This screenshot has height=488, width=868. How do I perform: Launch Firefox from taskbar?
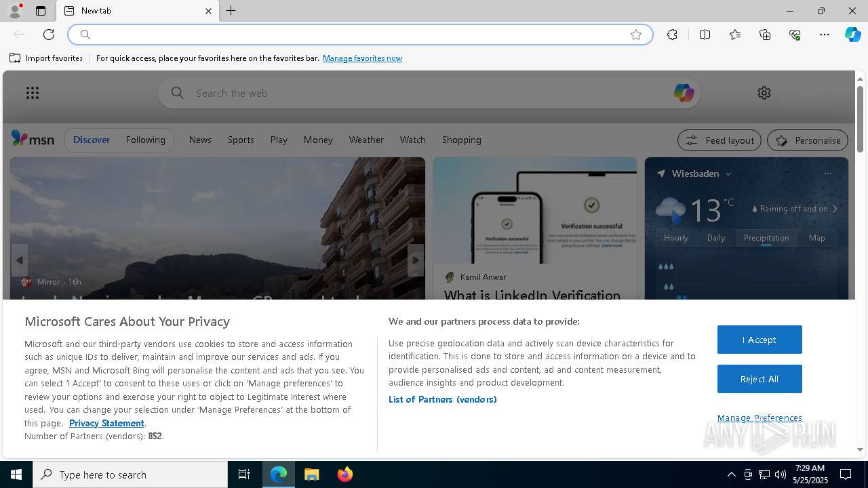[x=344, y=474]
